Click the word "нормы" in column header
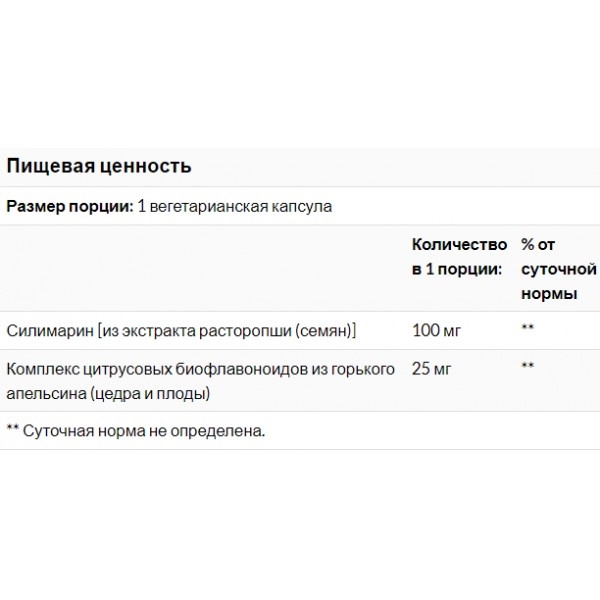600x600 pixels. (x=549, y=295)
